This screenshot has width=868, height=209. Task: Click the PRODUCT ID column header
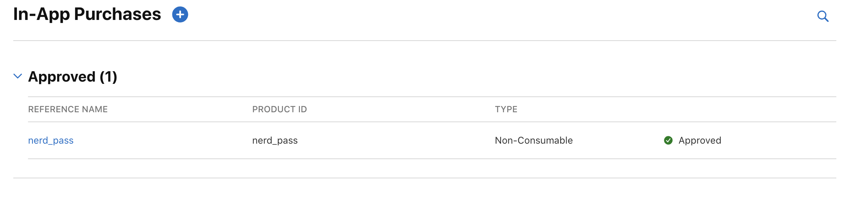coord(279,109)
